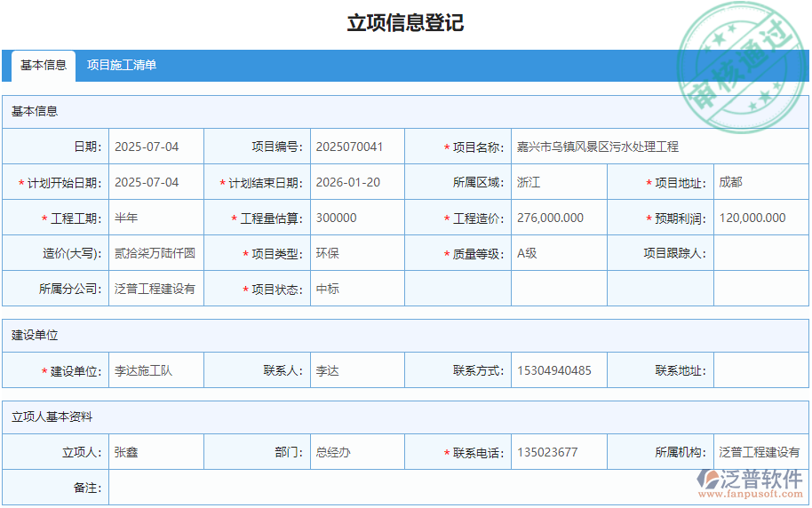The height and width of the screenshot is (508, 812).
Task: Click the 工程工期 field showing 半年
Action: pyautogui.click(x=156, y=218)
